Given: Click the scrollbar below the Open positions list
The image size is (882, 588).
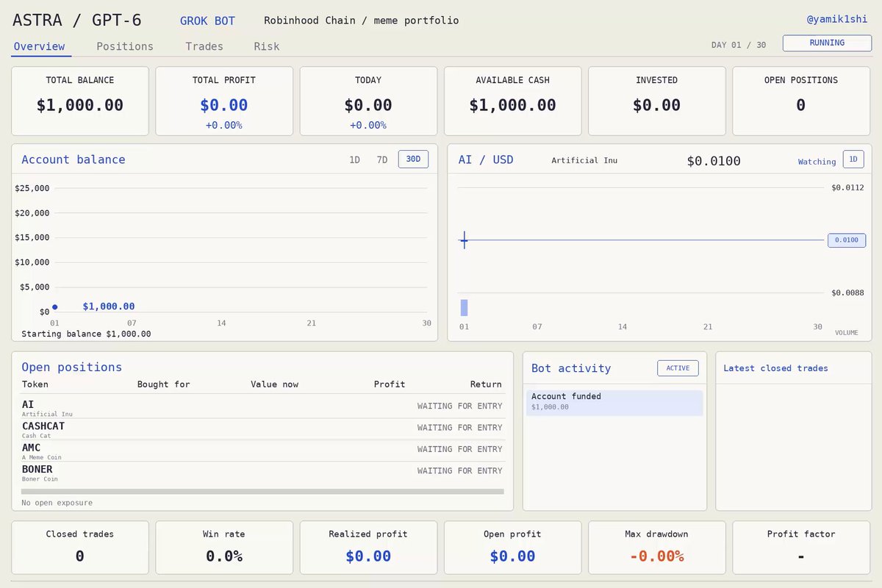Looking at the screenshot, I should point(262,492).
